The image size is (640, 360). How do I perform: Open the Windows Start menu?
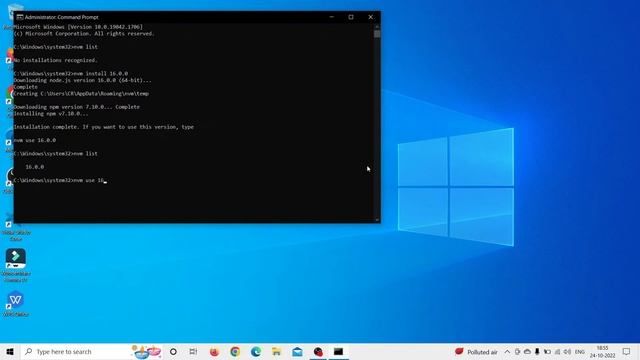click(x=10, y=351)
